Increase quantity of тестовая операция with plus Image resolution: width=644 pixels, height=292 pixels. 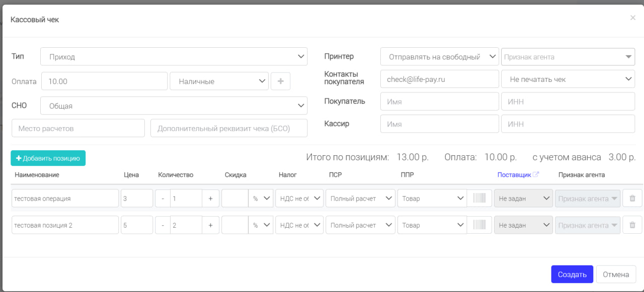[x=210, y=198]
